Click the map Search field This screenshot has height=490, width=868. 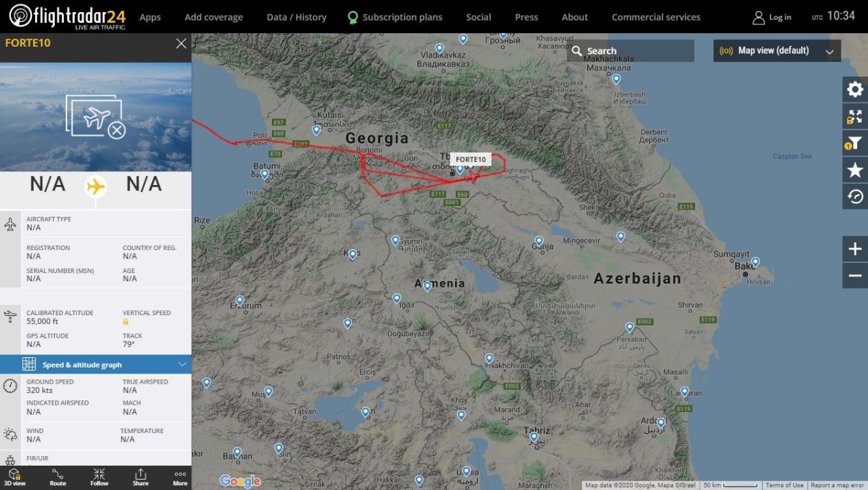click(x=631, y=51)
